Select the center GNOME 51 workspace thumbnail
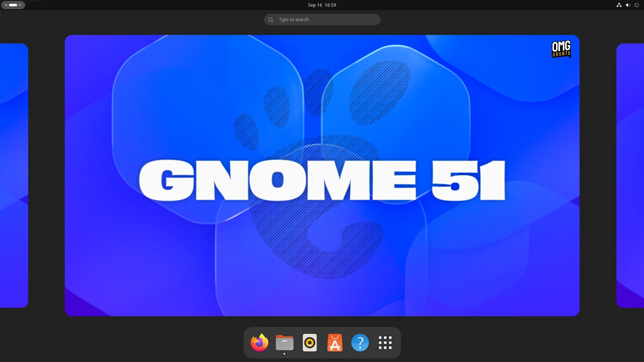The width and height of the screenshot is (644, 362). (x=322, y=175)
